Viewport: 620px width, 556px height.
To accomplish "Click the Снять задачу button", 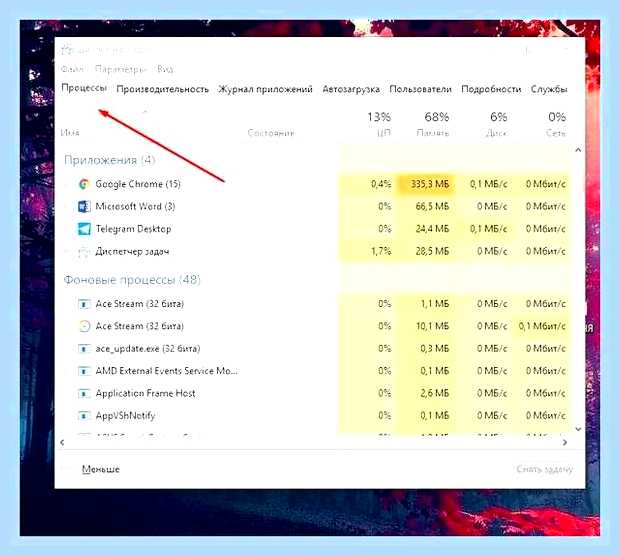I will coord(544,469).
